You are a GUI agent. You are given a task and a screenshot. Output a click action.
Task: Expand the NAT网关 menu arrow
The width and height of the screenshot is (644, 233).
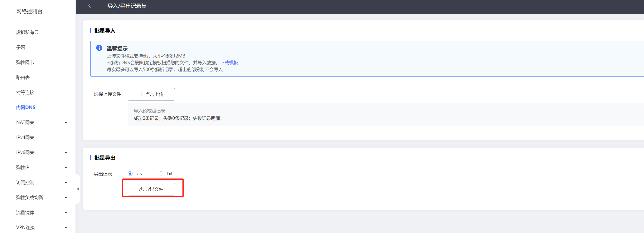66,122
